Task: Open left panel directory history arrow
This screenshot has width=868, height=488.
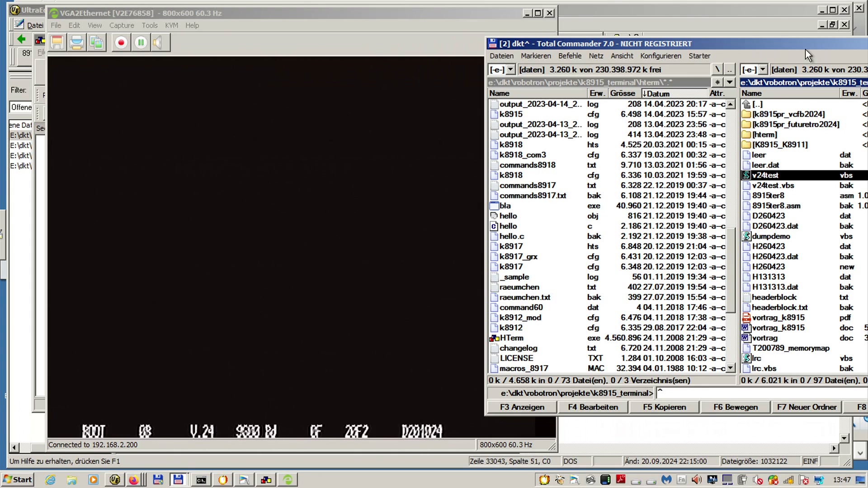Action: click(x=730, y=82)
